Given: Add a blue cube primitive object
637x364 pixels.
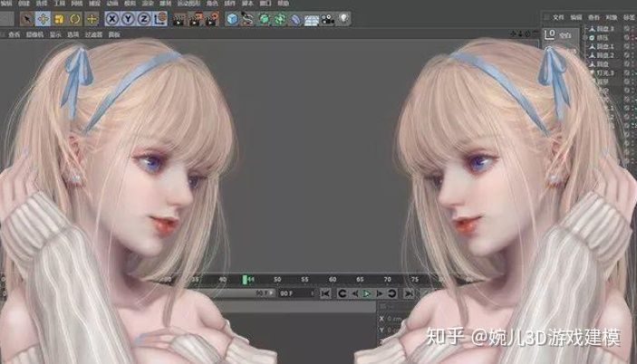Looking at the screenshot, I should 232,19.
